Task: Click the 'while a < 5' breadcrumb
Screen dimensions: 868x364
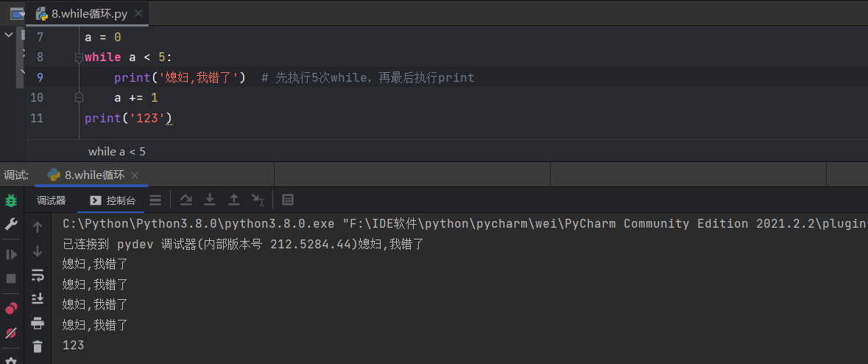Action: (x=117, y=151)
